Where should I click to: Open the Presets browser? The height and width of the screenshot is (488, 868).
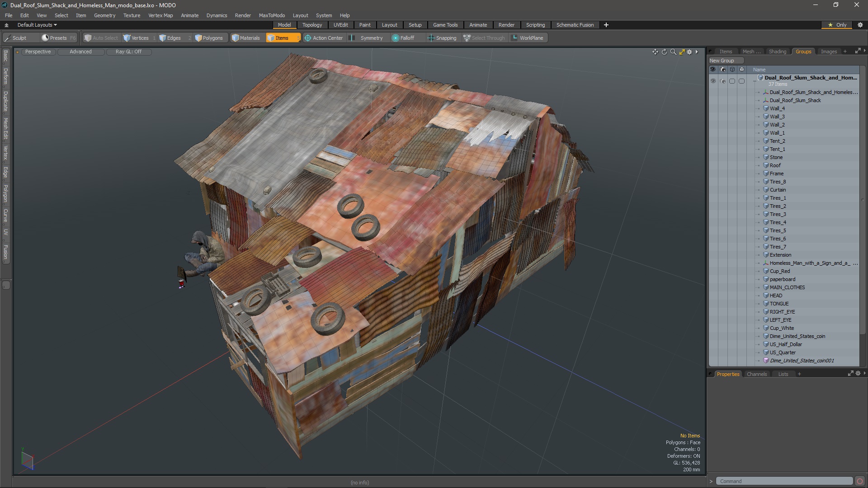58,38
